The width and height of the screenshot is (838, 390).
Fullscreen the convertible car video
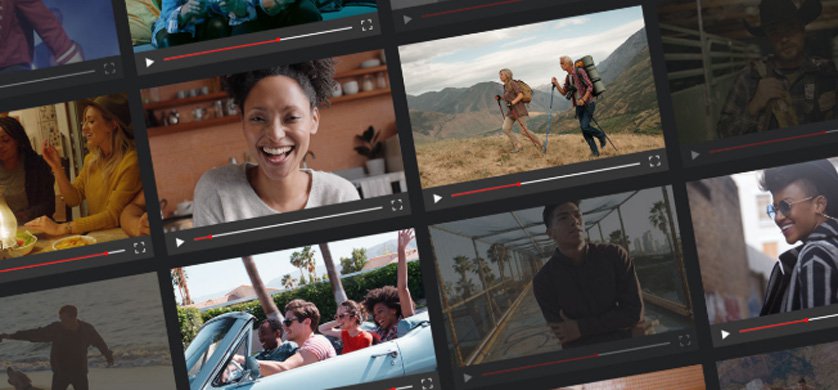click(x=427, y=383)
